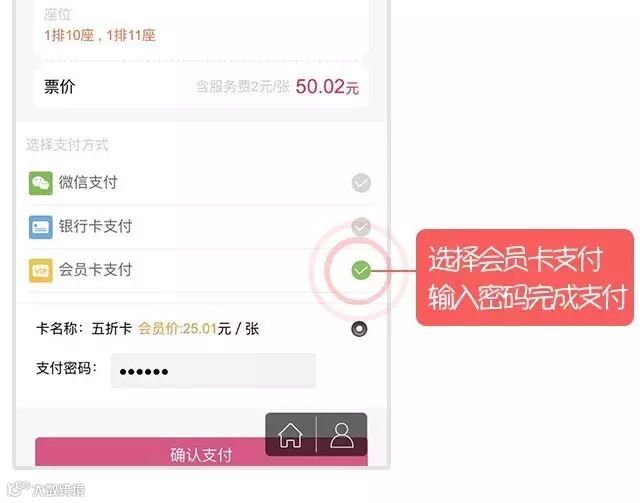
Task: Select the 银行卡支付 checkmark option
Action: point(361,227)
